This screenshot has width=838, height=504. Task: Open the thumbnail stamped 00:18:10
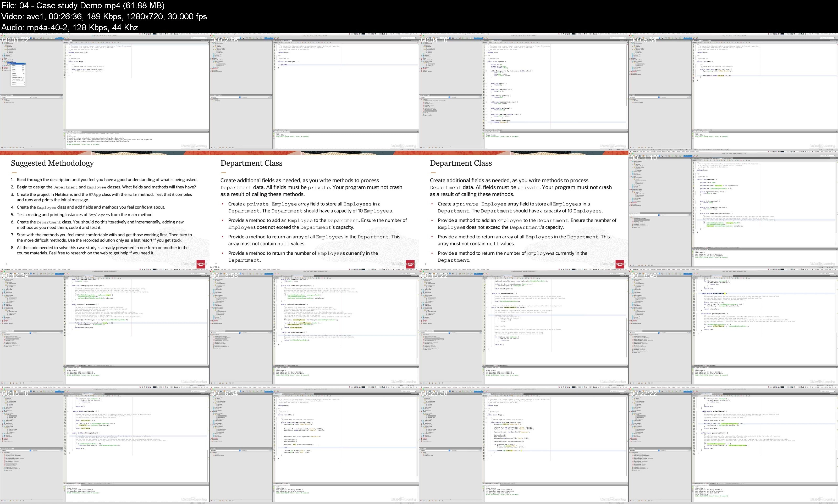coord(105,445)
